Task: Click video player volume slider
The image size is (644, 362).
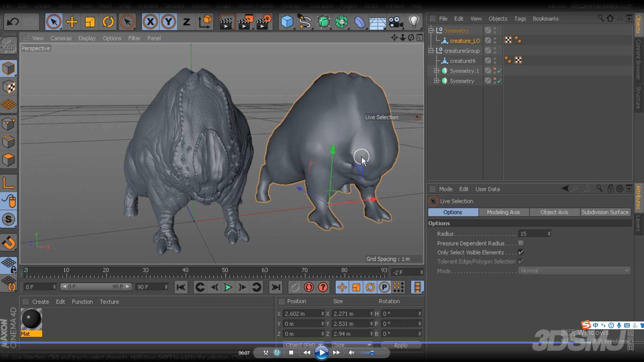Action: tap(372, 352)
